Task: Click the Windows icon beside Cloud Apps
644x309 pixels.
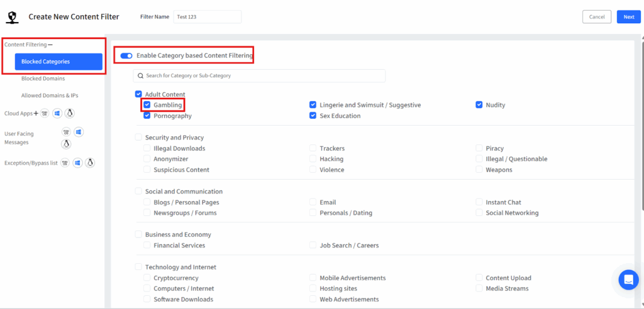Action: [x=57, y=113]
